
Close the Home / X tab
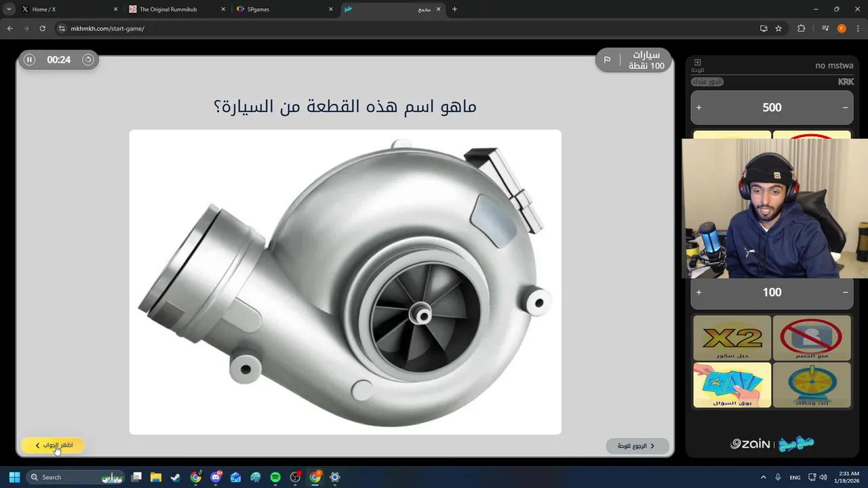(x=115, y=9)
